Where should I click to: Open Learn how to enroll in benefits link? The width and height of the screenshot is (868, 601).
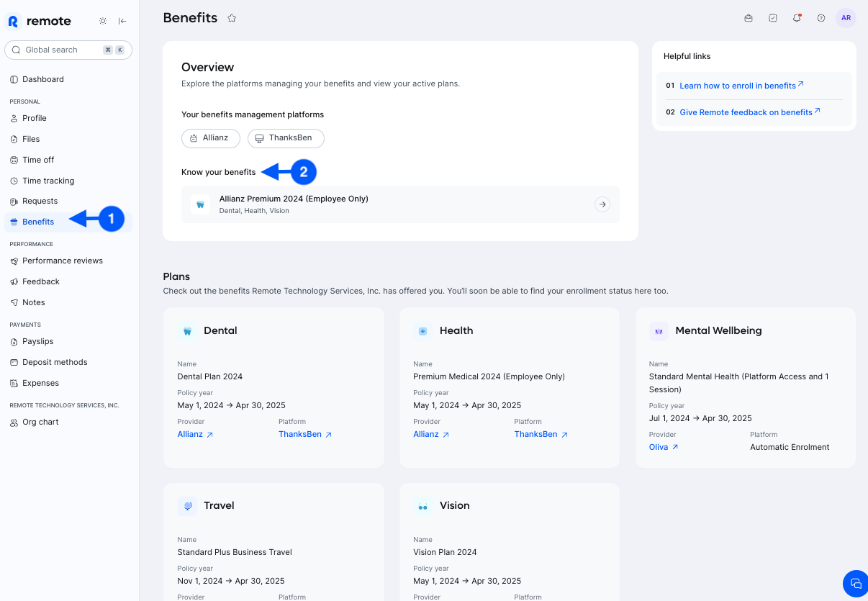pyautogui.click(x=741, y=86)
